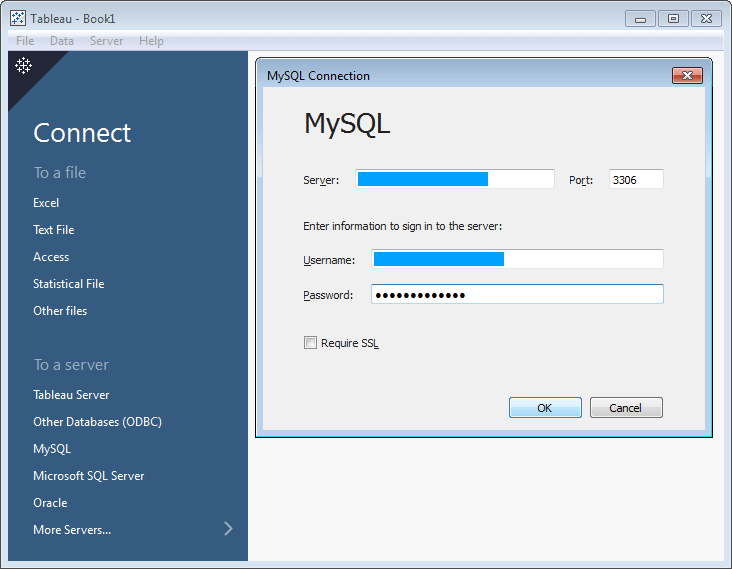Maximize the Tableau window

click(673, 18)
